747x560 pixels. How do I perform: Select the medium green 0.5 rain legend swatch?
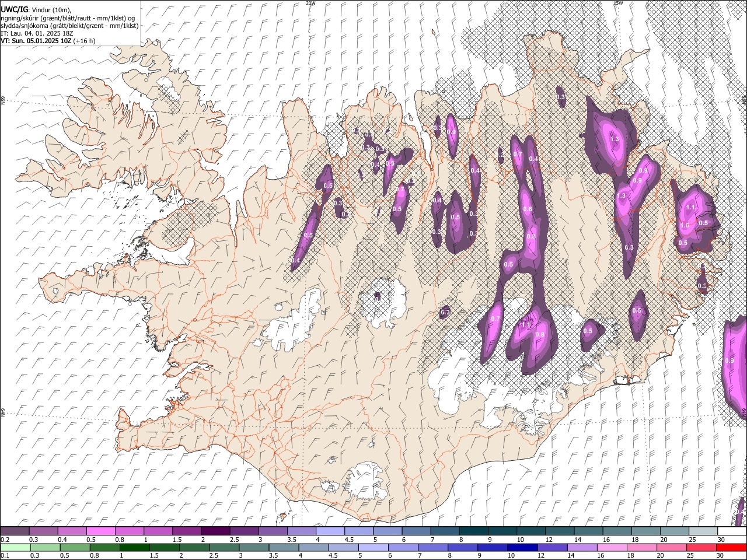coord(75,548)
